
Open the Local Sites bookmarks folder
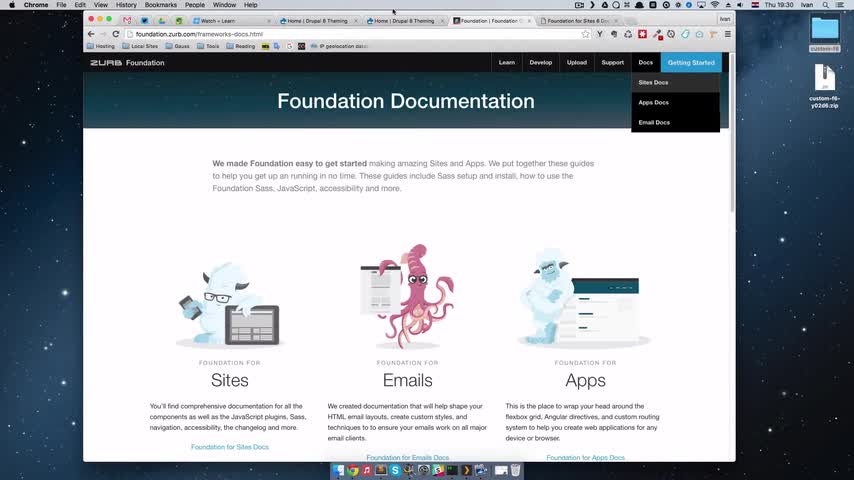(x=140, y=46)
